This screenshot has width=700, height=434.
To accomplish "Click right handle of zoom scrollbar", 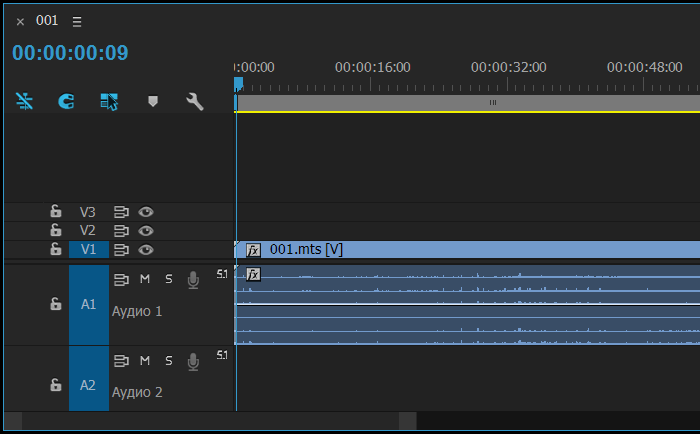I will (x=408, y=421).
